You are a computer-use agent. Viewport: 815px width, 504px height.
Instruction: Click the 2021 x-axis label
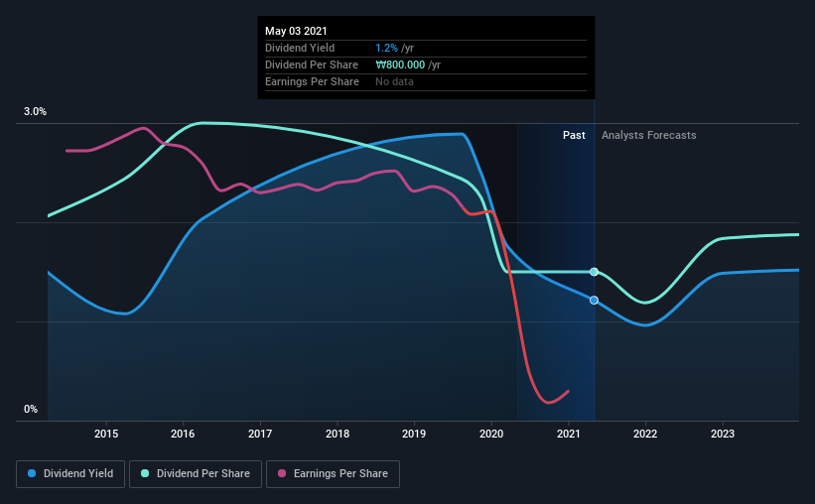(x=568, y=434)
